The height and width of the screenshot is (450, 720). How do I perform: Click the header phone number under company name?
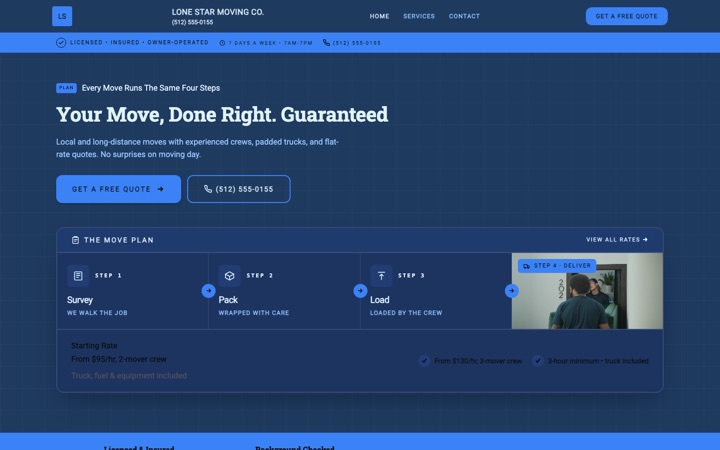click(x=192, y=22)
